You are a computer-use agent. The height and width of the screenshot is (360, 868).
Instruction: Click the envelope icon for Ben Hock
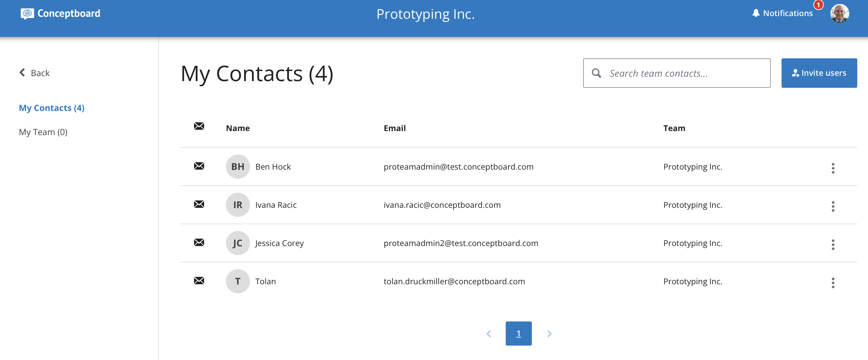click(199, 166)
